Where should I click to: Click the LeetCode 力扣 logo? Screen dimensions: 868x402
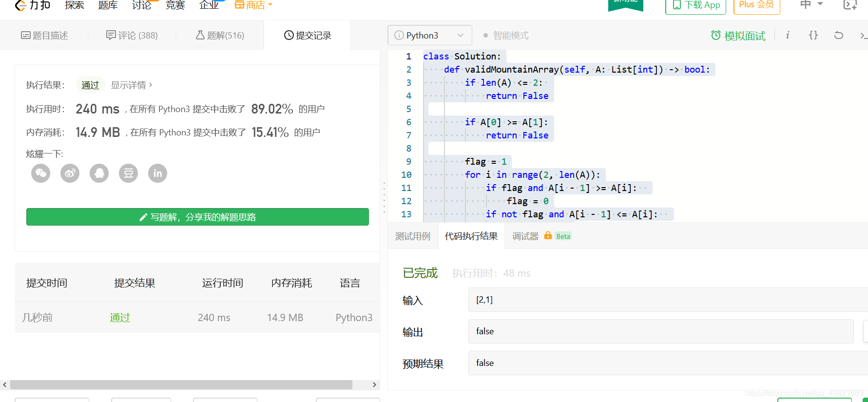point(32,5)
